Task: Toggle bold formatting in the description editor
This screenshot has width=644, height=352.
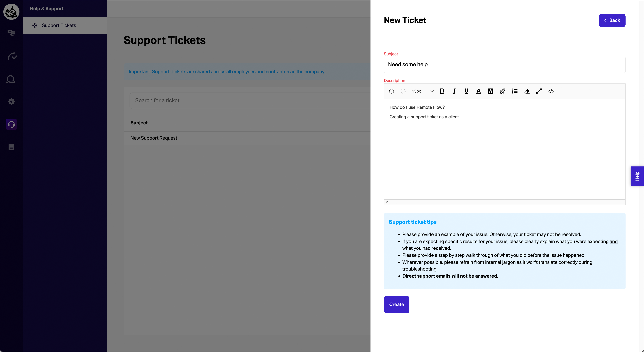Action: (442, 91)
